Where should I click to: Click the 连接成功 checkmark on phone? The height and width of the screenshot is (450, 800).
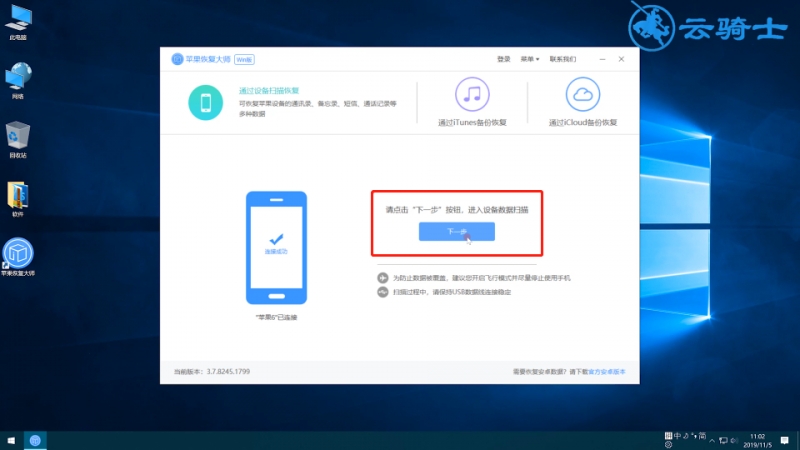(276, 239)
